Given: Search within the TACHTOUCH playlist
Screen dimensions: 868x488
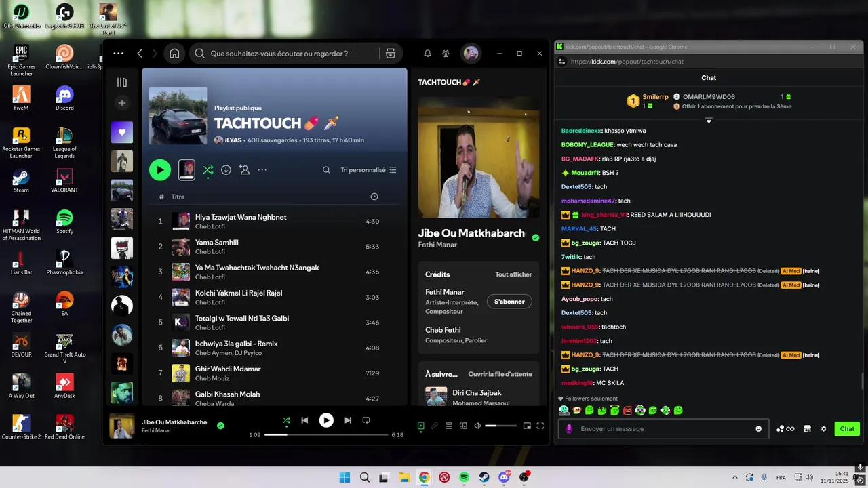Looking at the screenshot, I should [326, 170].
